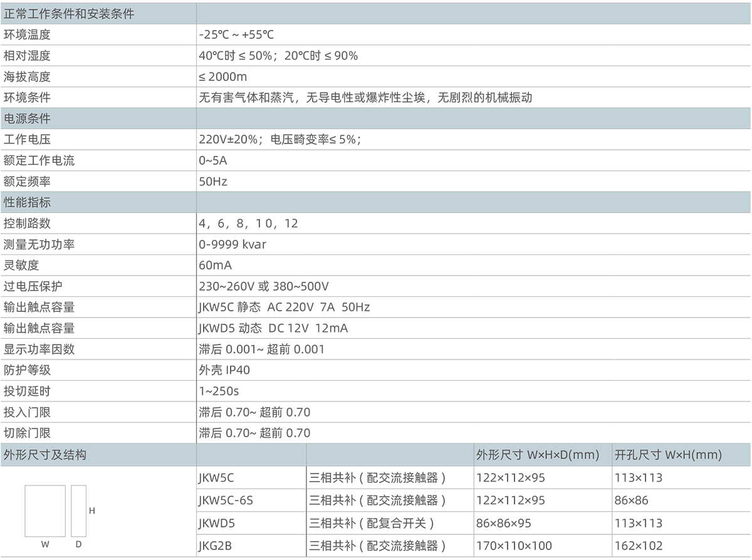Click the 正常工作条件和安装条件 section header
Viewport: 752px width, 560px height.
pos(69,14)
